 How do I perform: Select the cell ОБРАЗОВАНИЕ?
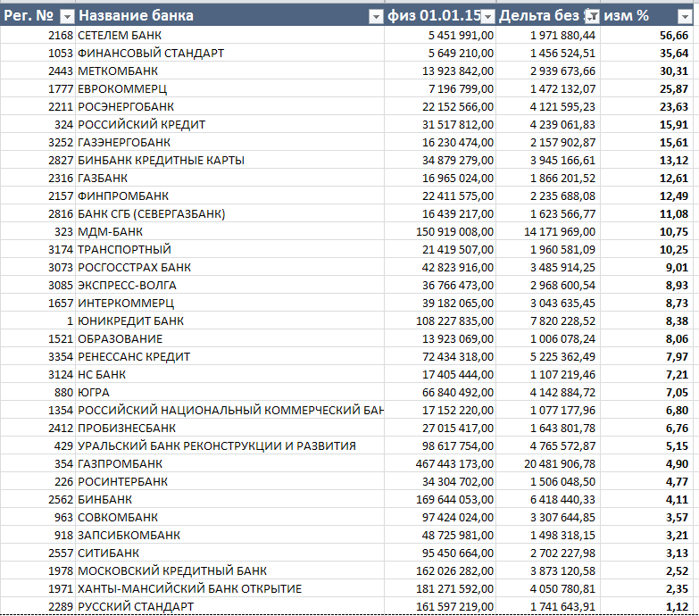[229, 338]
